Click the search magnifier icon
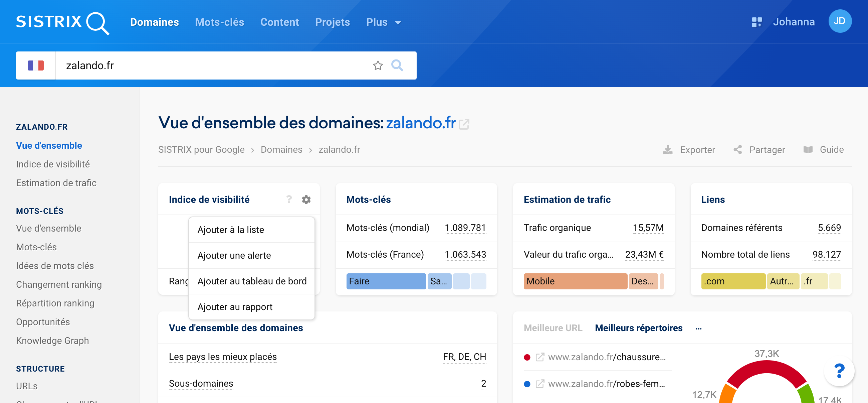 (397, 65)
